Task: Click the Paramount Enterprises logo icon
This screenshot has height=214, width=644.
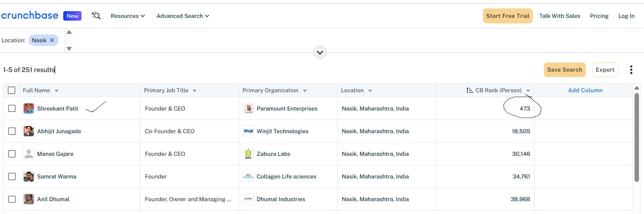Action: (x=248, y=109)
